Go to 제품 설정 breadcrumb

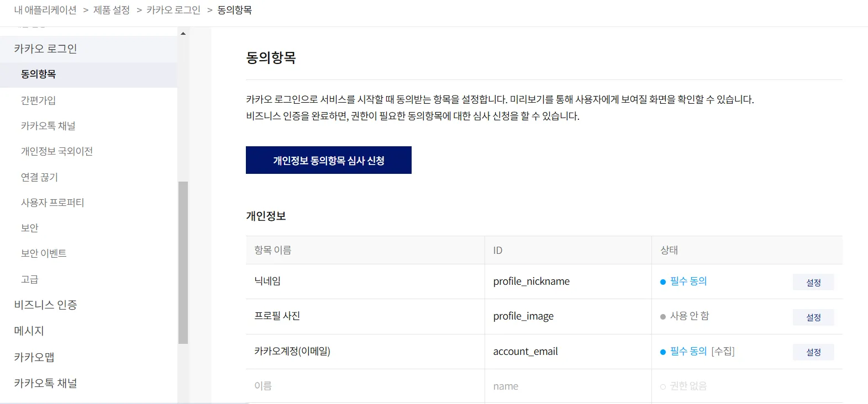pyautogui.click(x=112, y=10)
